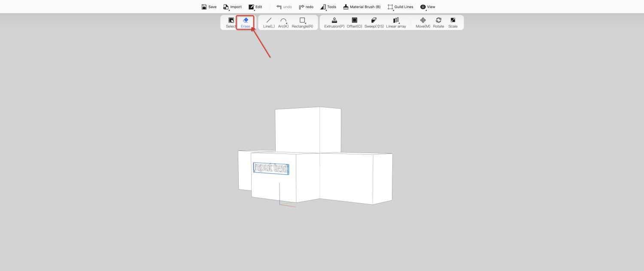Click the Save button
This screenshot has width=644, height=271.
click(209, 7)
